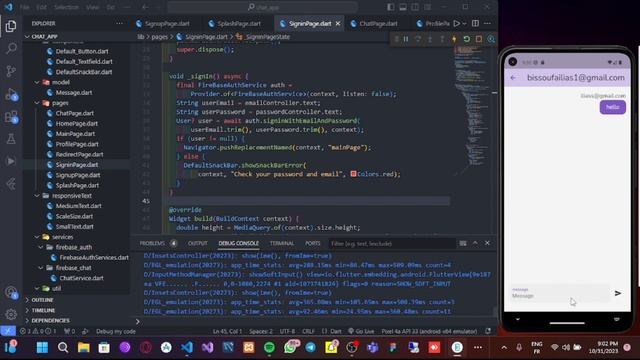
Task: Open the Explorer view in activity bar
Action: coord(11,27)
